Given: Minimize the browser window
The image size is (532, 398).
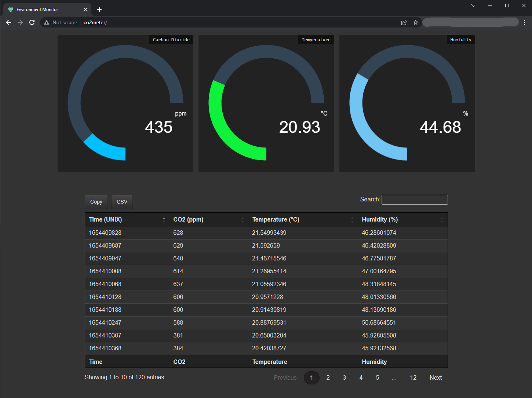Looking at the screenshot, I should 490,6.
